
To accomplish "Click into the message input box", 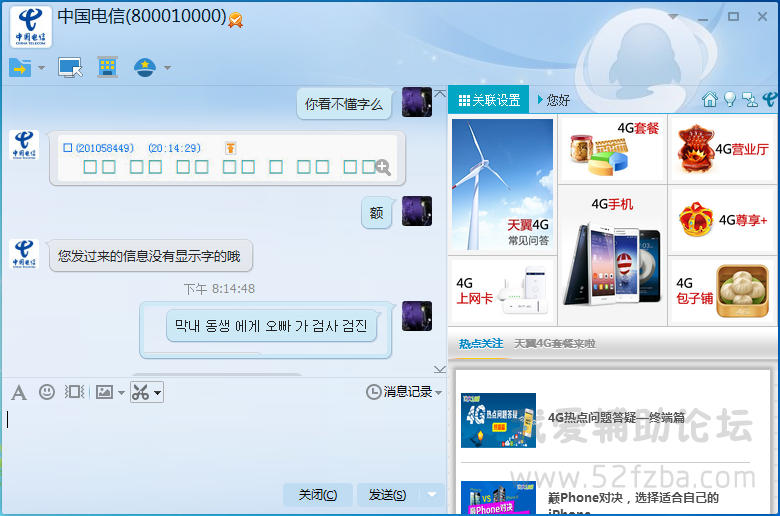I will pos(224,443).
